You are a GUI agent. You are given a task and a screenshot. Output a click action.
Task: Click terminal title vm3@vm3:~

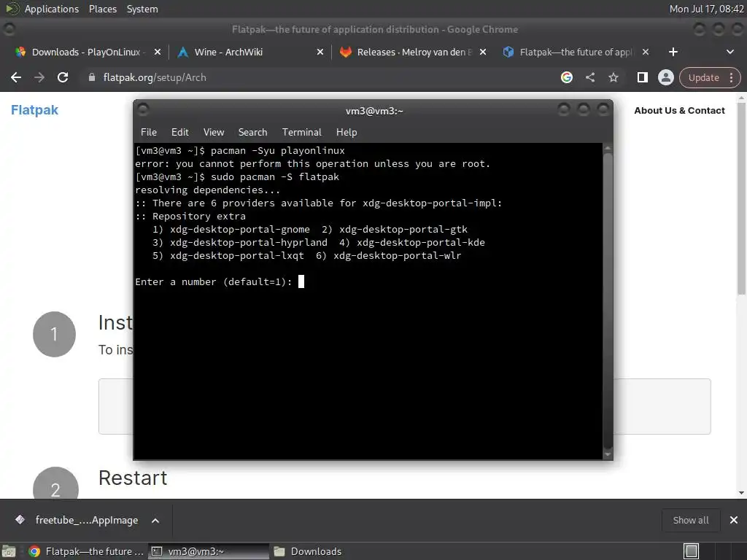(374, 111)
